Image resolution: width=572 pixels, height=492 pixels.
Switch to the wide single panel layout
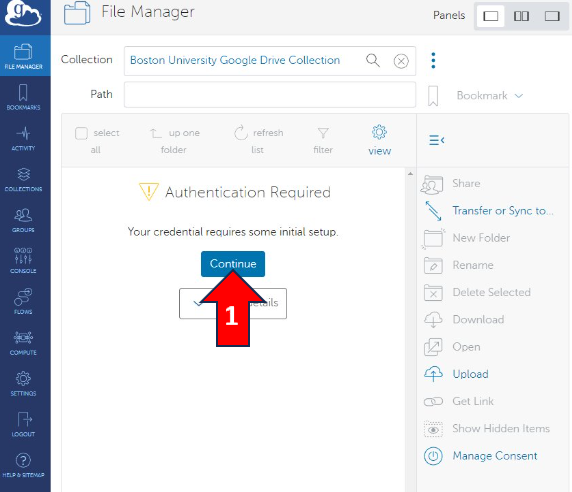point(552,16)
